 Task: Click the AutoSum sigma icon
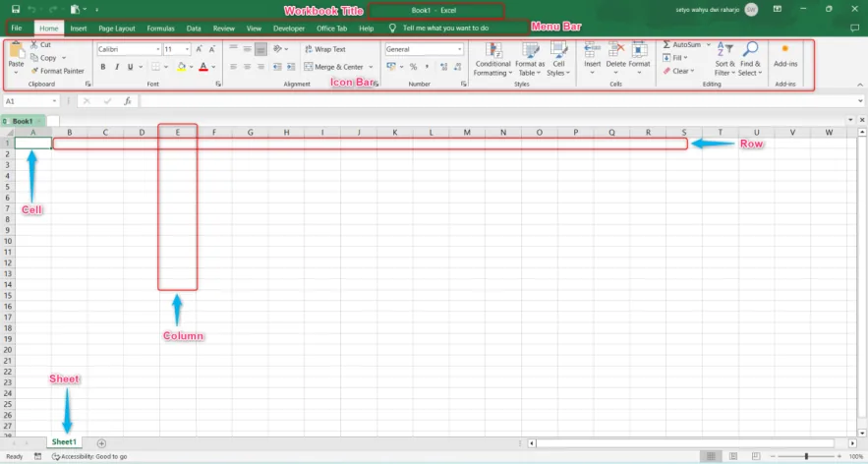[x=666, y=44]
